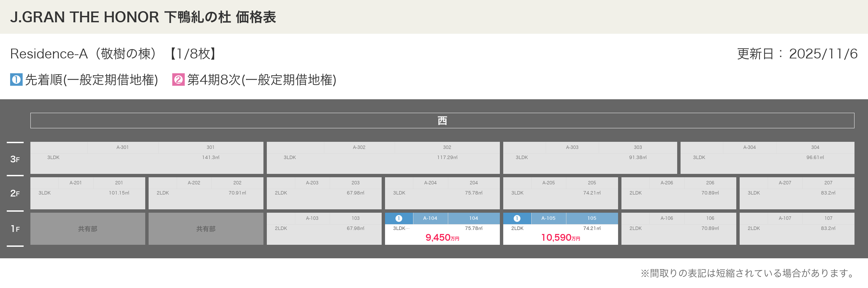
Task: Select the 10,590万円 price text
Action: (560, 238)
